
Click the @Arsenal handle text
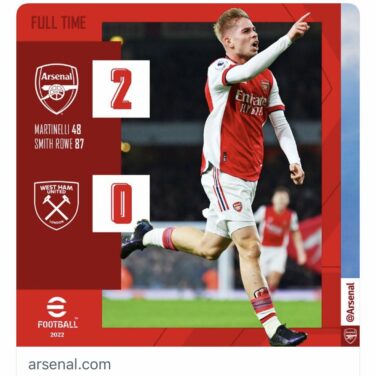pyautogui.click(x=350, y=303)
